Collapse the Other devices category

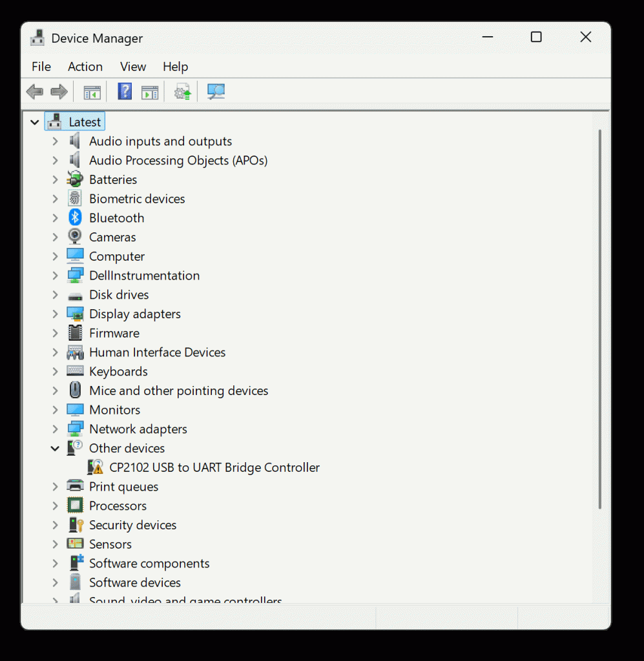(56, 449)
